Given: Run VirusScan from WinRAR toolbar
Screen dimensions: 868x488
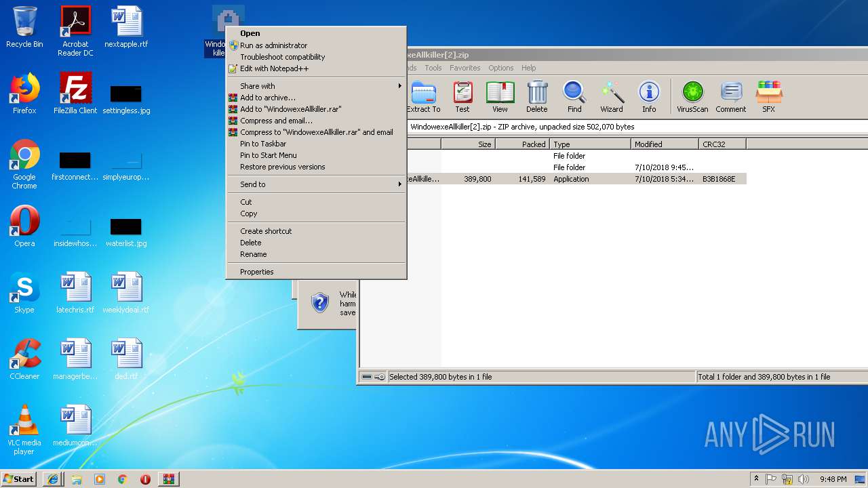Looking at the screenshot, I should coord(692,97).
